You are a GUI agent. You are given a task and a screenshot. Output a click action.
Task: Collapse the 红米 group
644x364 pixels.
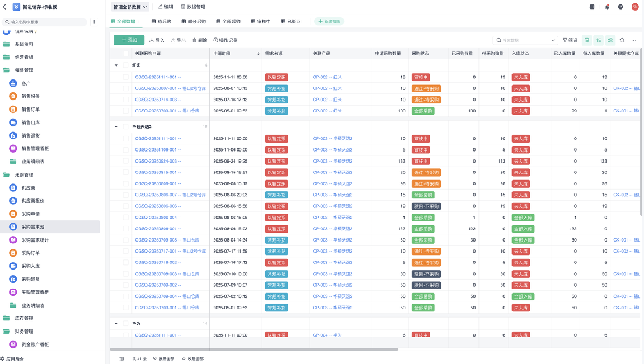[116, 65]
